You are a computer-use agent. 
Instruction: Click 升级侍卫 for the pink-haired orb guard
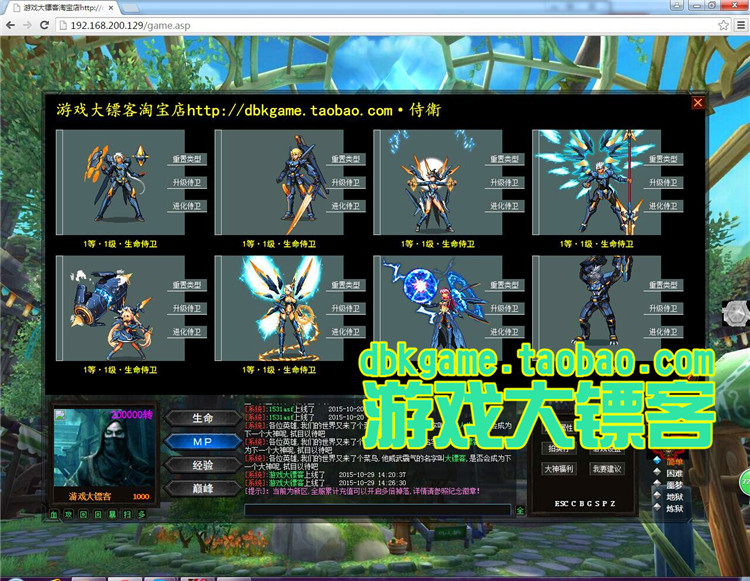(505, 309)
